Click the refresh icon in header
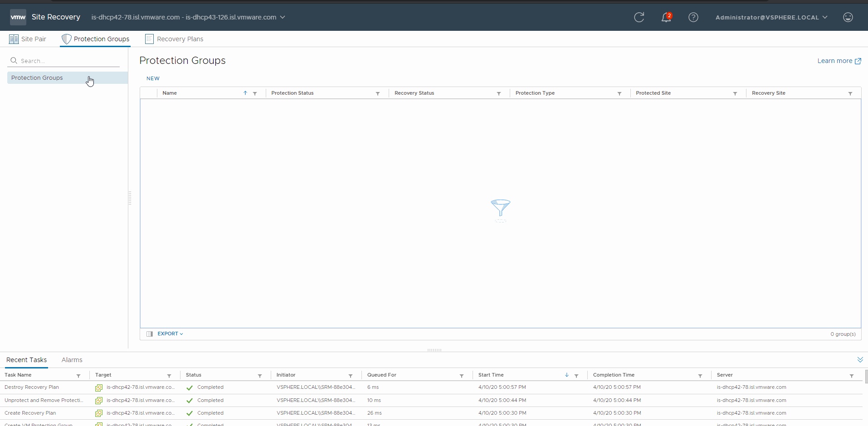Screen dimensions: 868x426 pos(639,17)
